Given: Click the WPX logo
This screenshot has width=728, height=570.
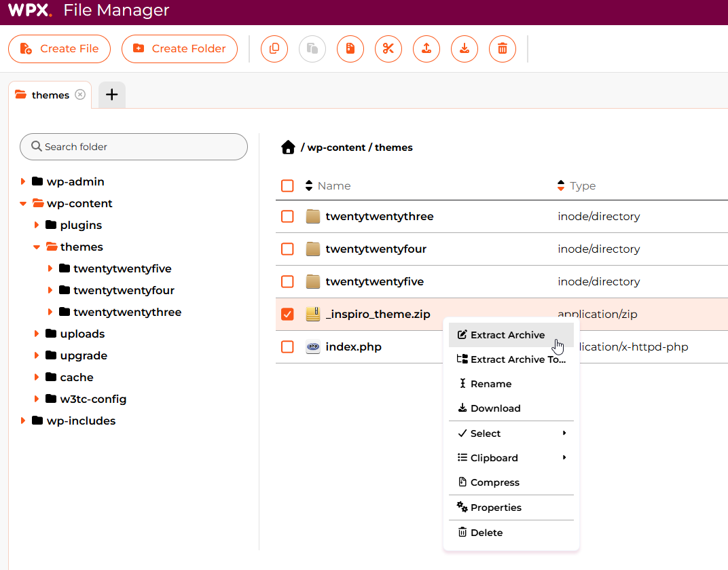Looking at the screenshot, I should [30, 10].
